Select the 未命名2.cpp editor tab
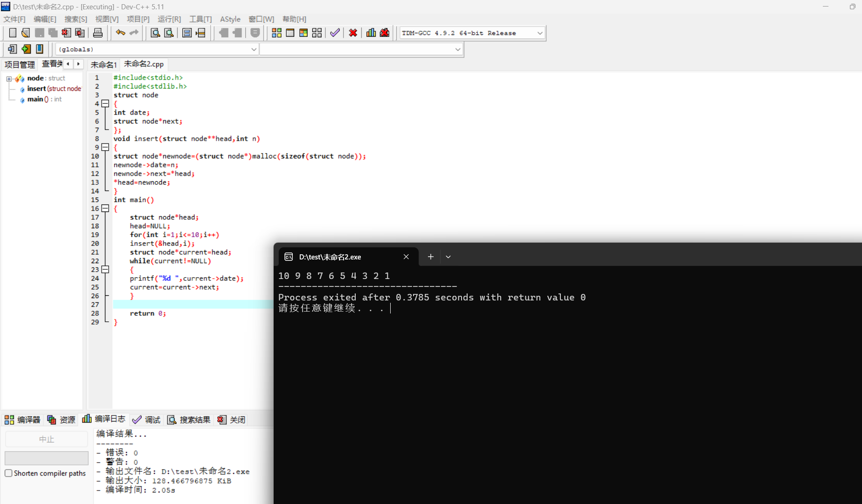The height and width of the screenshot is (504, 862). pos(144,64)
